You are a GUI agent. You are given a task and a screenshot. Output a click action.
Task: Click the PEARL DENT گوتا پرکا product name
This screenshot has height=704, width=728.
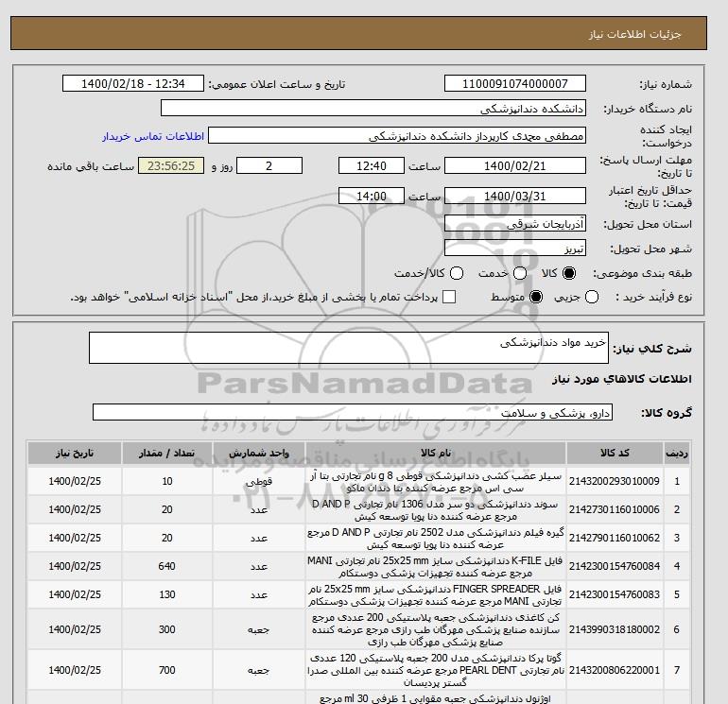pos(436,670)
